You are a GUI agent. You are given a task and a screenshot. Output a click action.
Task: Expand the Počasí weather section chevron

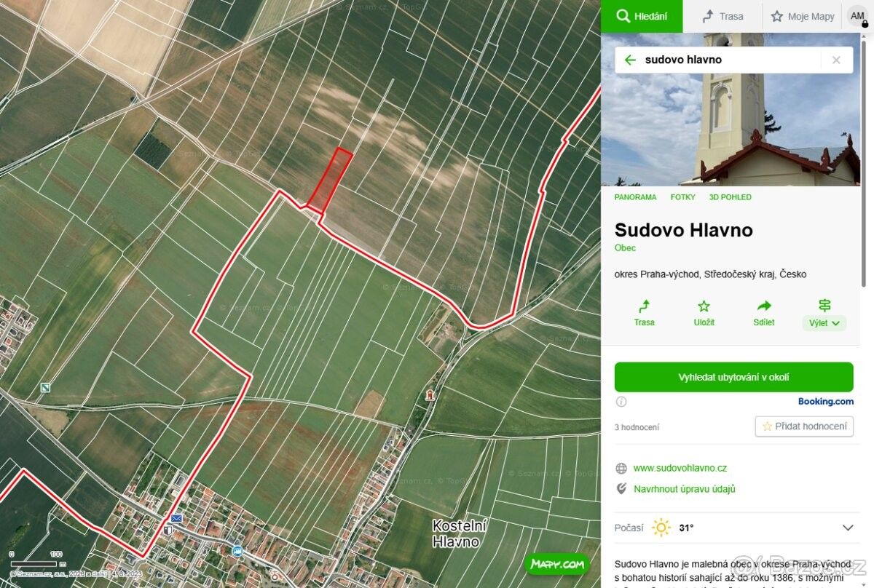848,528
